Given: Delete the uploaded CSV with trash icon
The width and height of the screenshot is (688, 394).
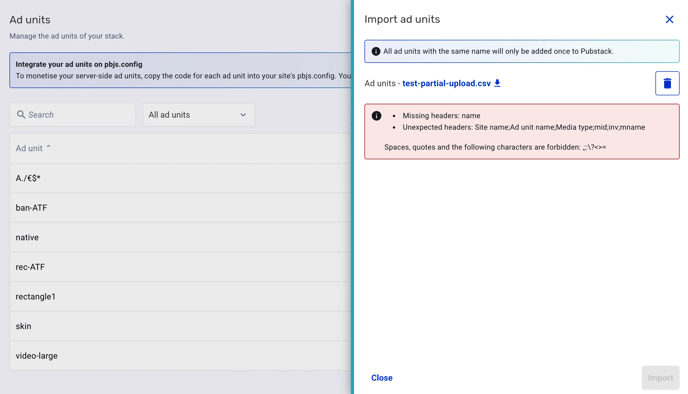Looking at the screenshot, I should [667, 83].
